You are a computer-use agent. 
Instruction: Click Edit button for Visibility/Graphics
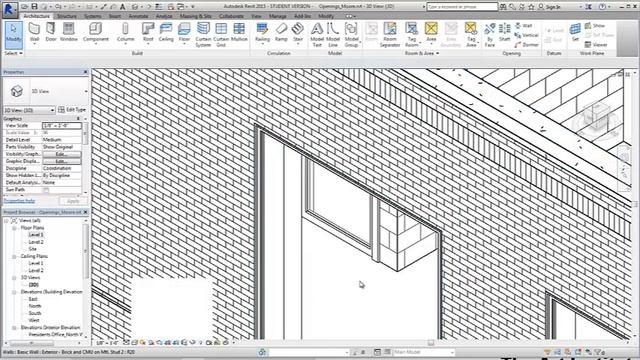[62, 154]
